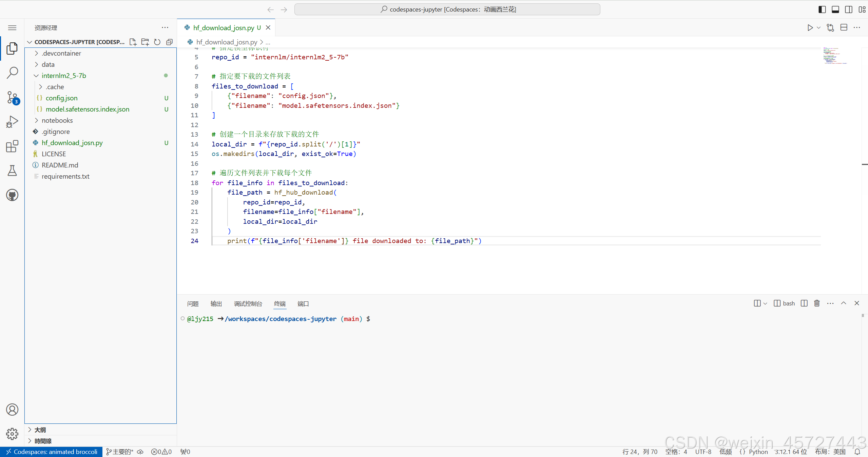The height and width of the screenshot is (457, 868).
Task: Open the Source Control view
Action: pyautogui.click(x=12, y=97)
